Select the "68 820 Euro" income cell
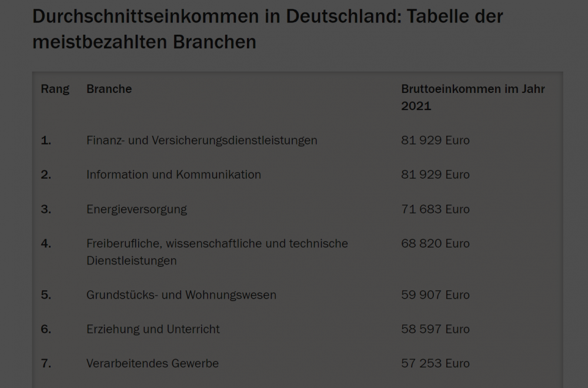The height and width of the screenshot is (388, 588). pos(435,243)
